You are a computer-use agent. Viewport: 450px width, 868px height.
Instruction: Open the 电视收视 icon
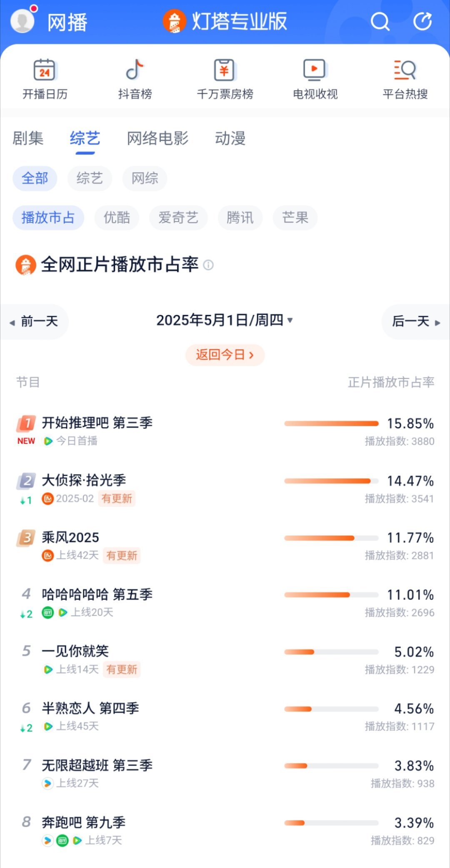[x=315, y=70]
